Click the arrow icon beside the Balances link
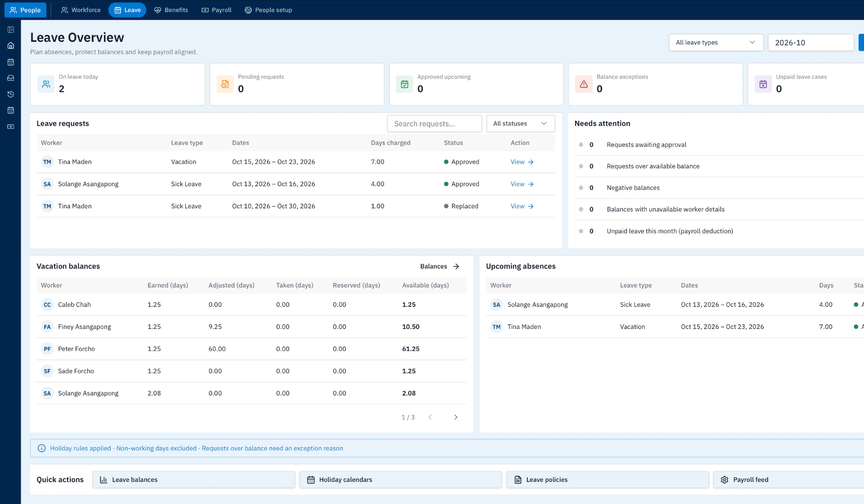Image resolution: width=864 pixels, height=504 pixels. coord(456,266)
